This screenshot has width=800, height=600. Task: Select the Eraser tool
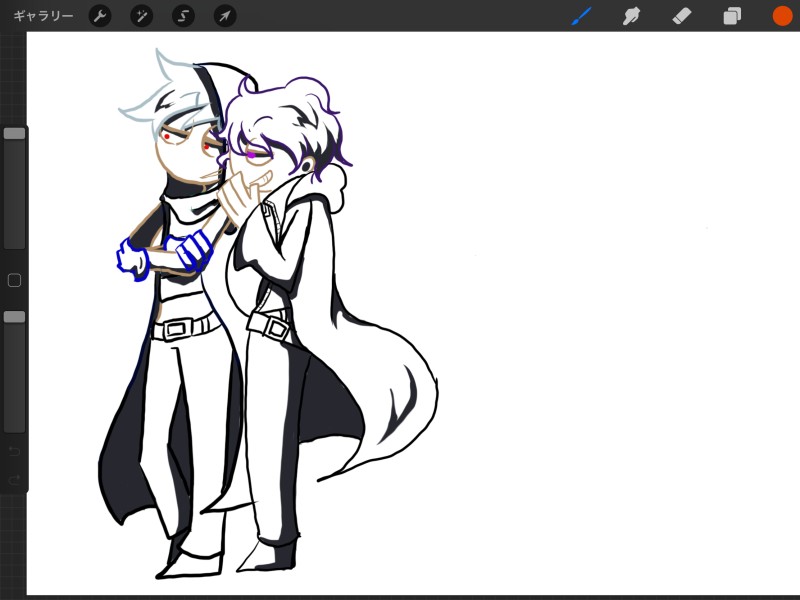pyautogui.click(x=682, y=16)
